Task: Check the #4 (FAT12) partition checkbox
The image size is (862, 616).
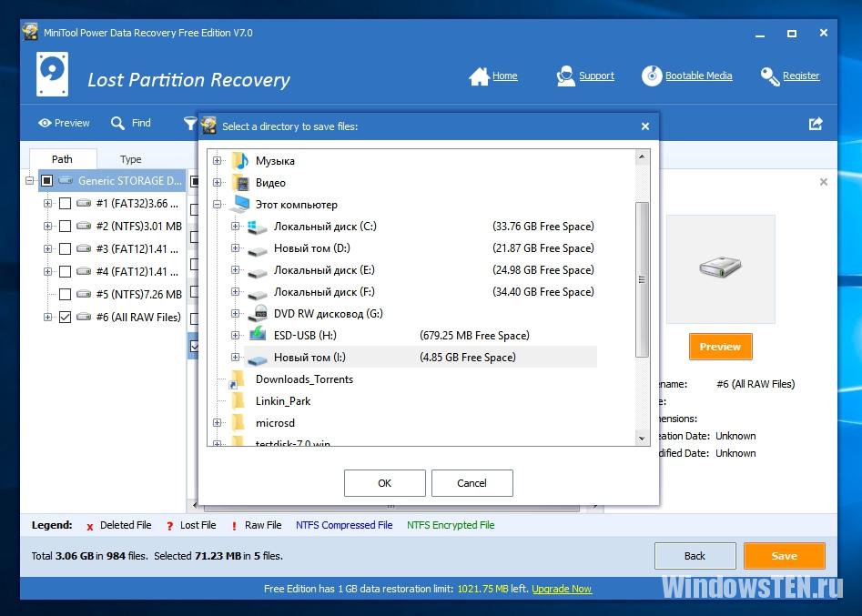Action: pos(65,271)
